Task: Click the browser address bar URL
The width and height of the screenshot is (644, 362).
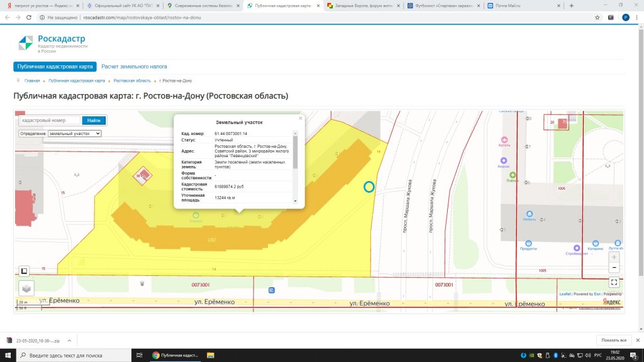Action: coord(142,18)
